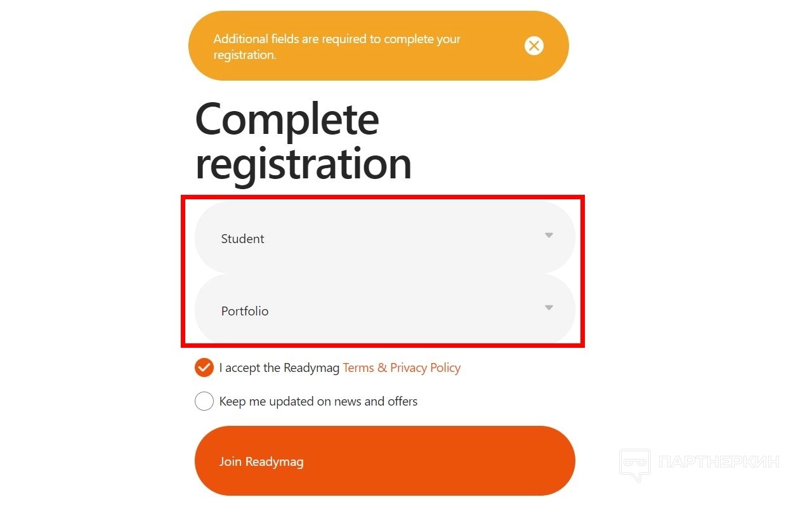Click the arrow in the Portfolio dropdown
Screen dimensions: 812x516
pos(549,308)
